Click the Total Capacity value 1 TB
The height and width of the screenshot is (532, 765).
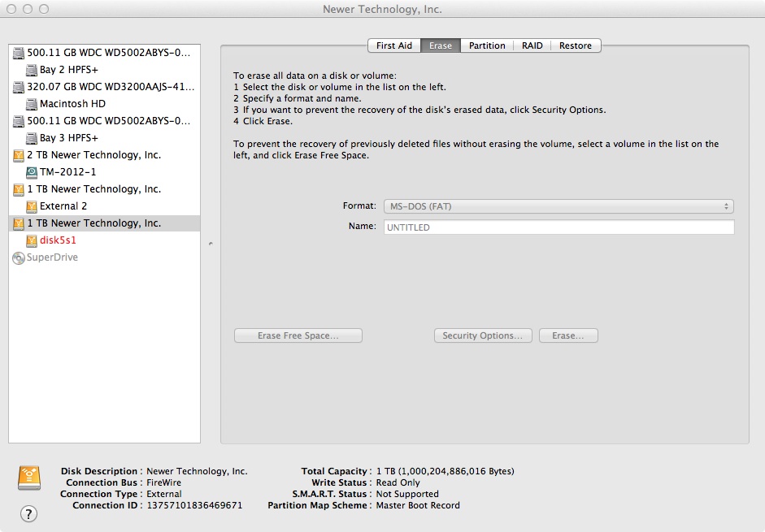point(445,471)
